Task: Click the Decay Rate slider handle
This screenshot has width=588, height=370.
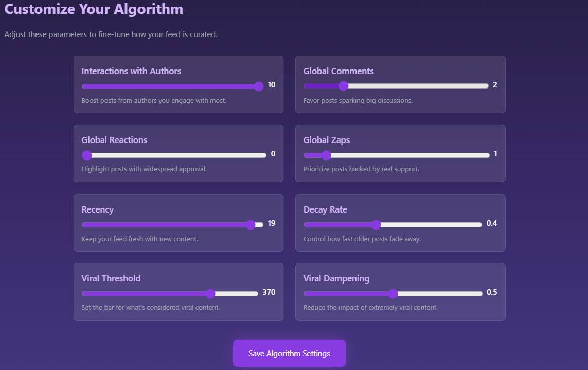Action: click(x=376, y=224)
